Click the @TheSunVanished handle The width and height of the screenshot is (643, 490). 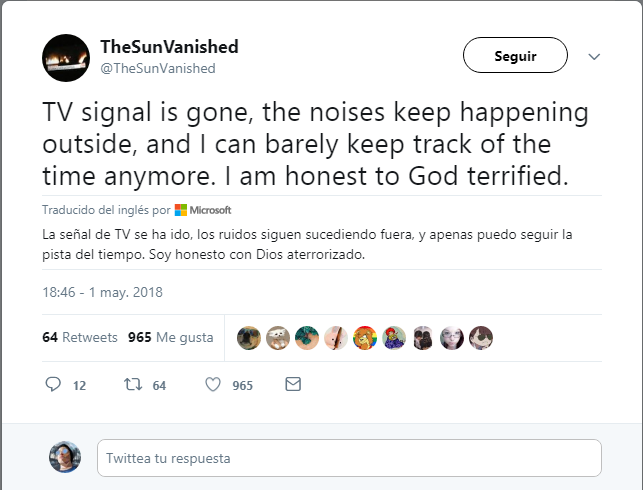157,68
